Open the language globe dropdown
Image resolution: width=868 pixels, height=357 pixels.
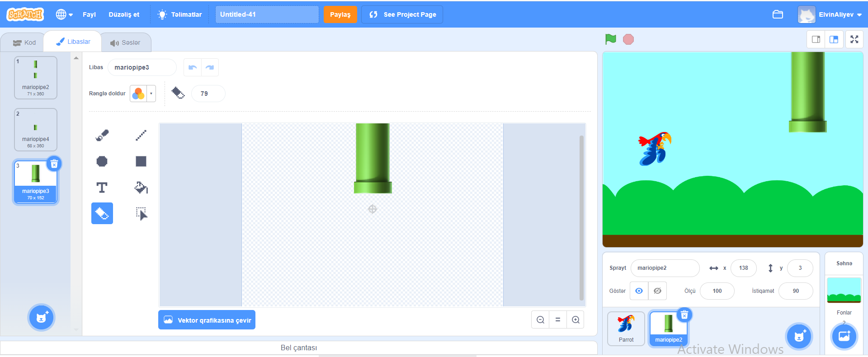point(64,14)
